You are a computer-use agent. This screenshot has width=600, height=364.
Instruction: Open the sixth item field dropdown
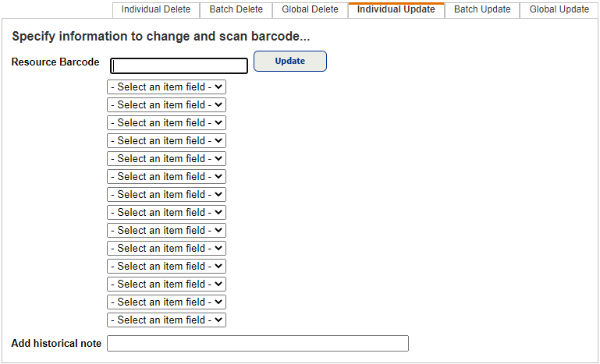pos(166,177)
